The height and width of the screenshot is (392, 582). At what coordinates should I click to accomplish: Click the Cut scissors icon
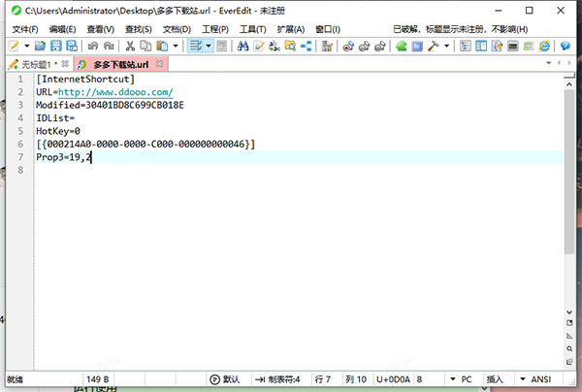131,46
